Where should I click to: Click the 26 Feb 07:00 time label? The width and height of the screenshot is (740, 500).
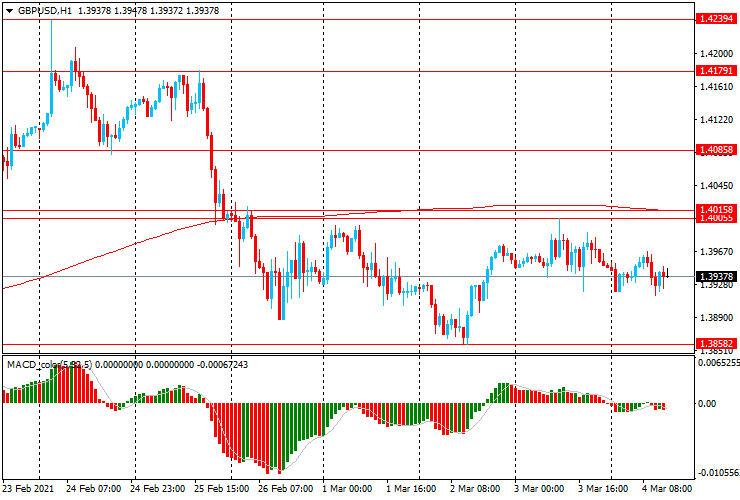click(x=286, y=488)
